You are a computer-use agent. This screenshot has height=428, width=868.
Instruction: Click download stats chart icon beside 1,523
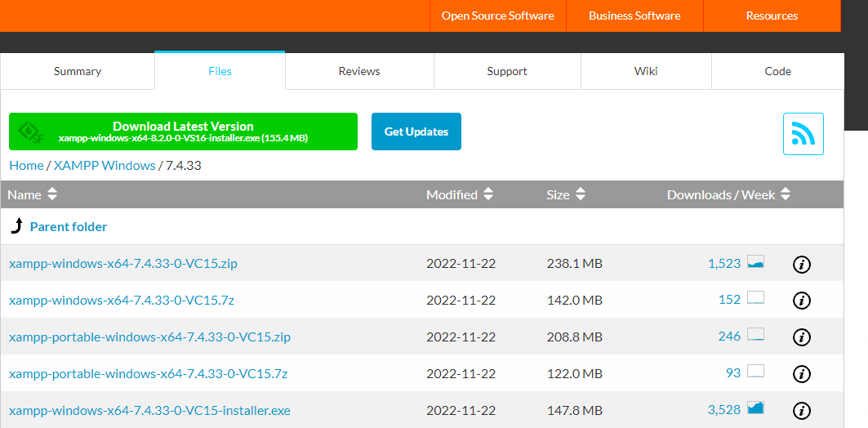(755, 263)
